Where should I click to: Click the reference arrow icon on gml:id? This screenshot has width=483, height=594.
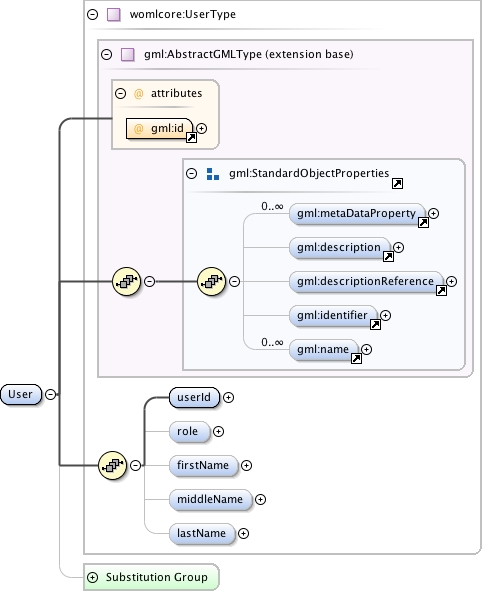[x=191, y=138]
